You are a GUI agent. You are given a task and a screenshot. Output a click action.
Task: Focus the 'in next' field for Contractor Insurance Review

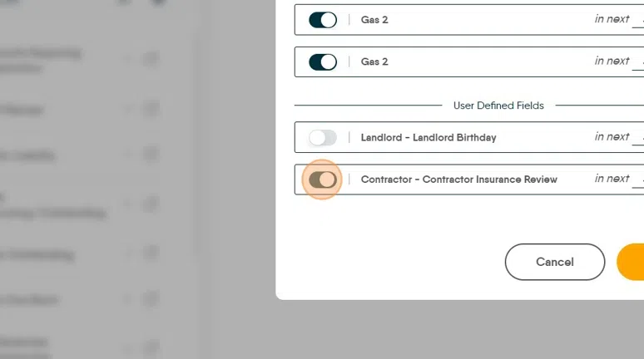(x=637, y=179)
